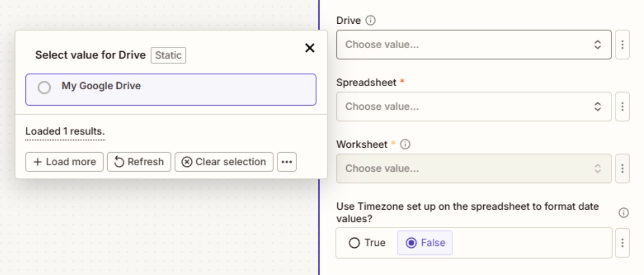644x275 pixels.
Task: Open the ellipsis menu beside Clear selection
Action: coord(287,162)
